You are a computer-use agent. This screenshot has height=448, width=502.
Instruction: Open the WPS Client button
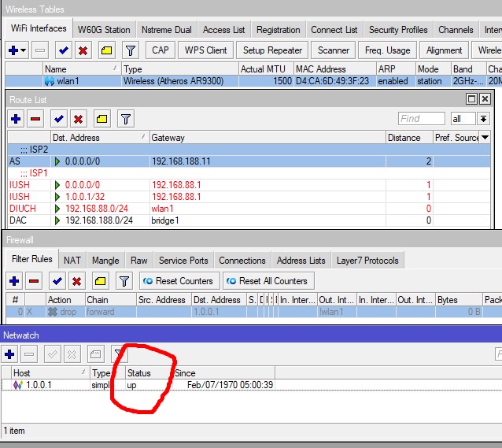coord(206,50)
